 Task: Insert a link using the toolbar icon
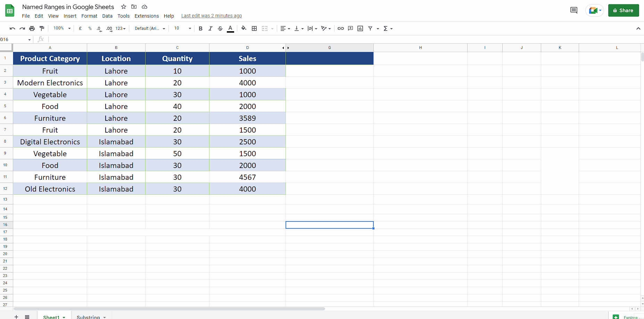click(x=341, y=28)
